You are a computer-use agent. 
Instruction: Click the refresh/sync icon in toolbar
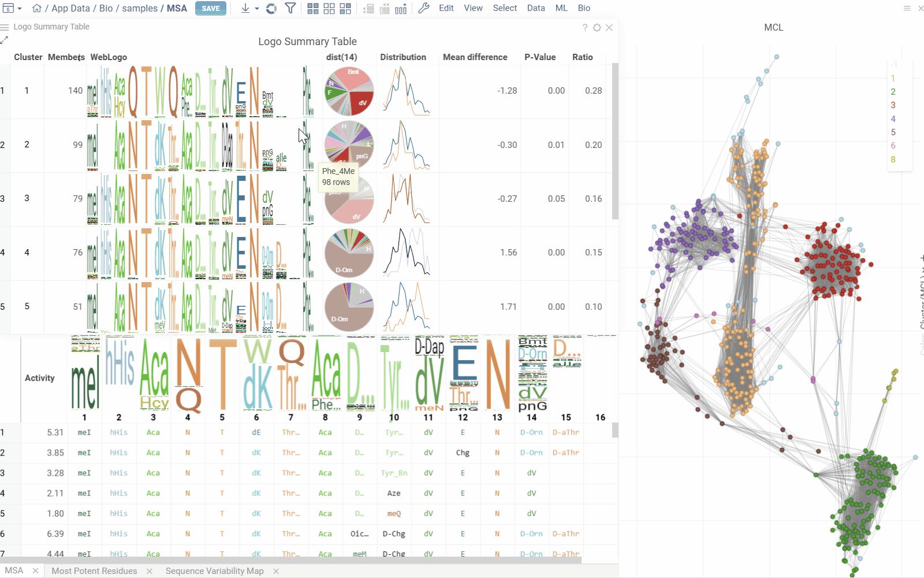coord(271,9)
